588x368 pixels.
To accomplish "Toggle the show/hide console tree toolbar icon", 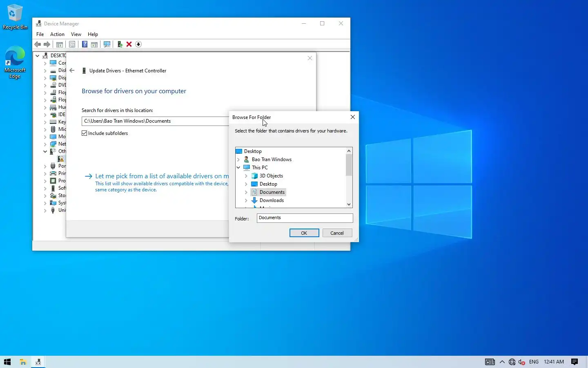I will click(60, 44).
